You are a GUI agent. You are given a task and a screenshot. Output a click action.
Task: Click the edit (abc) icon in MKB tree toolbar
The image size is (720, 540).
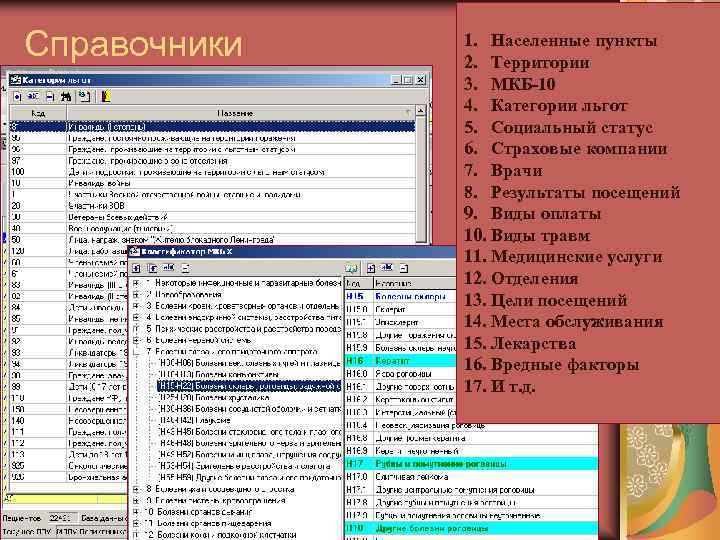(x=169, y=268)
